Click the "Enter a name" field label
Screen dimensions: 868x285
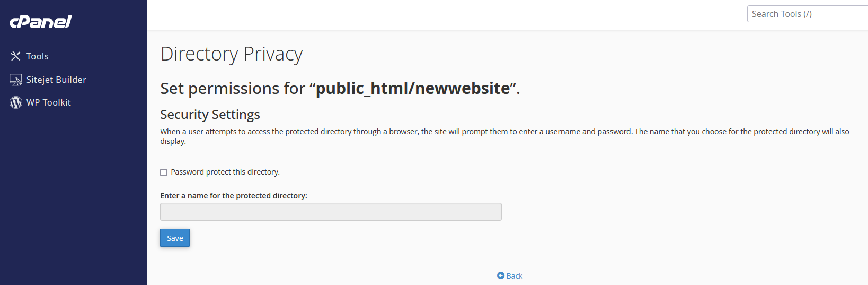pyautogui.click(x=234, y=196)
